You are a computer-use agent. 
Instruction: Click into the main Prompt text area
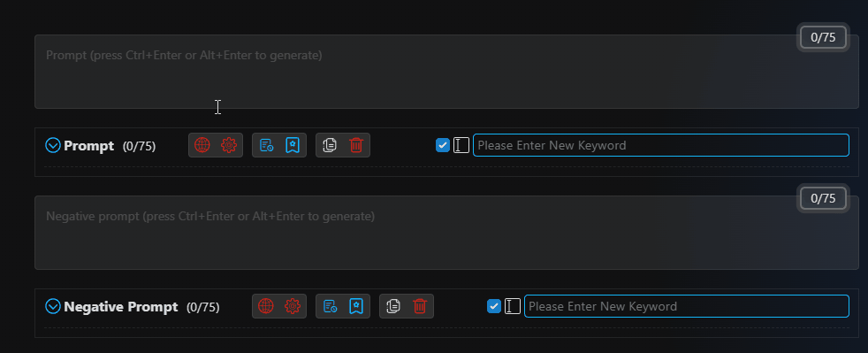446,72
